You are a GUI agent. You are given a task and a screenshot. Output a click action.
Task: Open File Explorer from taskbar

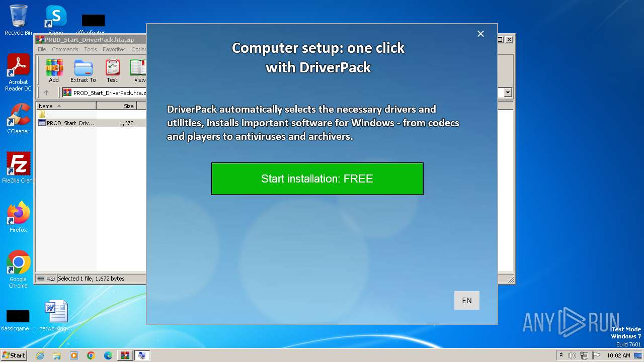click(57, 355)
